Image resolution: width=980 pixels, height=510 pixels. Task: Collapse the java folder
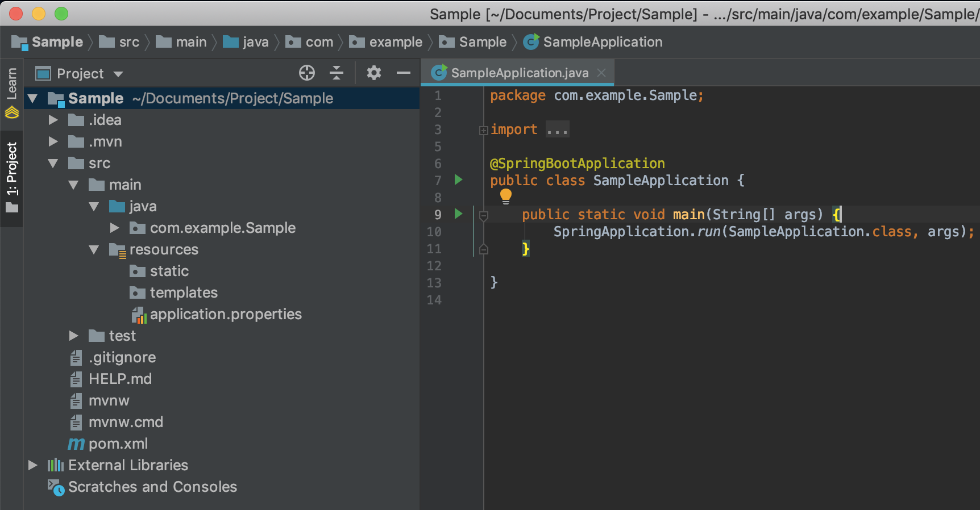(x=94, y=207)
